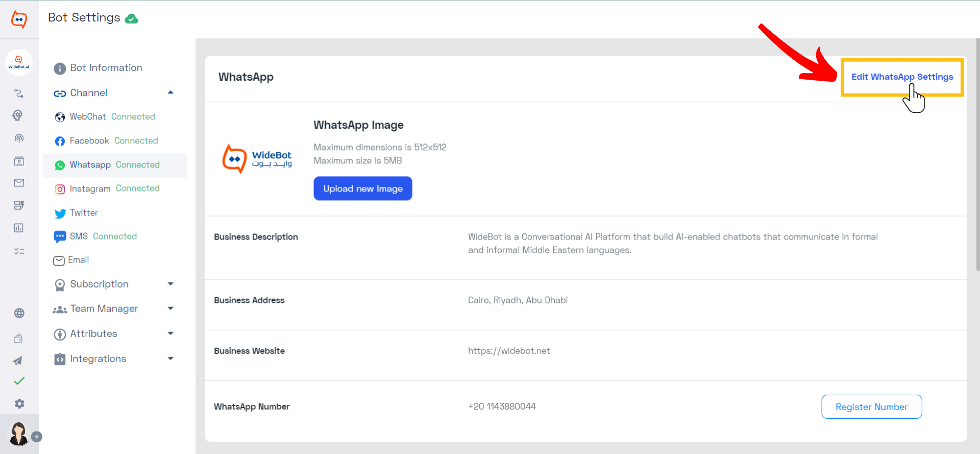The width and height of the screenshot is (980, 454).
Task: Click the Connected status next to Facebook
Action: [x=136, y=141]
